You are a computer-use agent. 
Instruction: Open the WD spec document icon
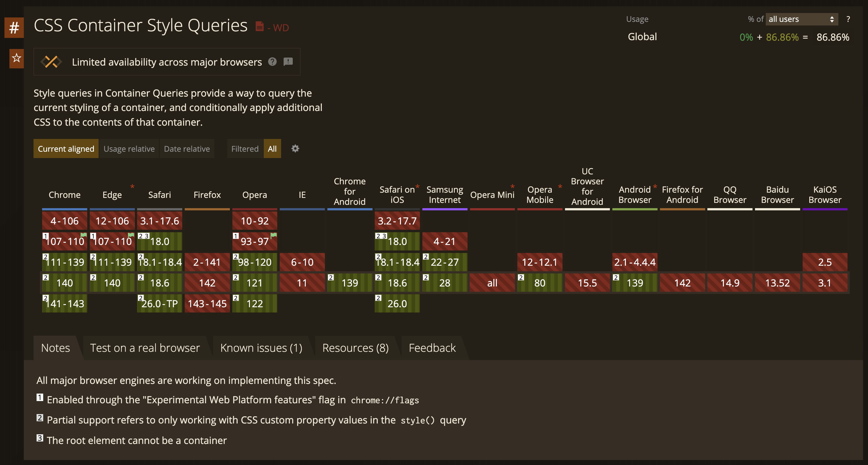click(x=259, y=26)
